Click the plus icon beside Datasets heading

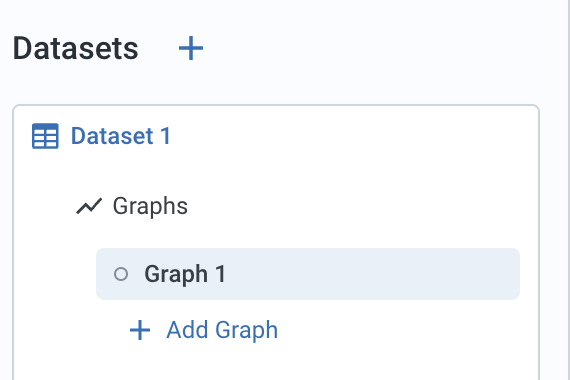[x=191, y=48]
